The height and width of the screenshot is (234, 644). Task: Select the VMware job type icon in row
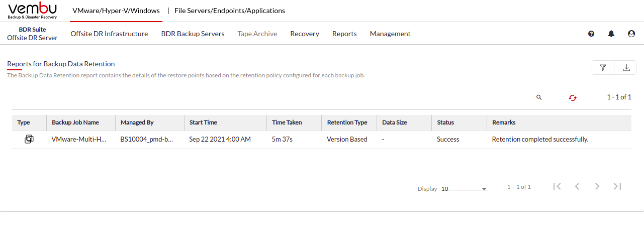pyautogui.click(x=29, y=139)
